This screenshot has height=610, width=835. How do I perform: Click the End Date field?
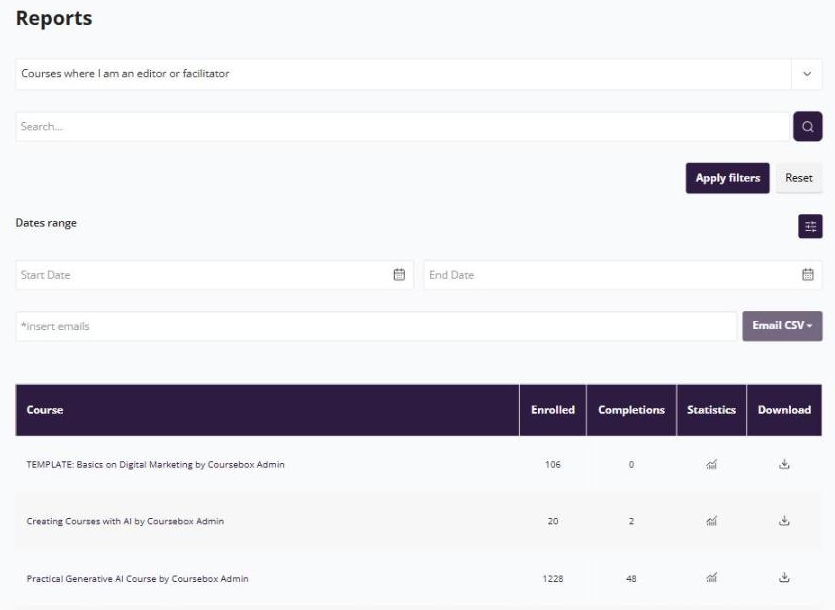tap(623, 275)
